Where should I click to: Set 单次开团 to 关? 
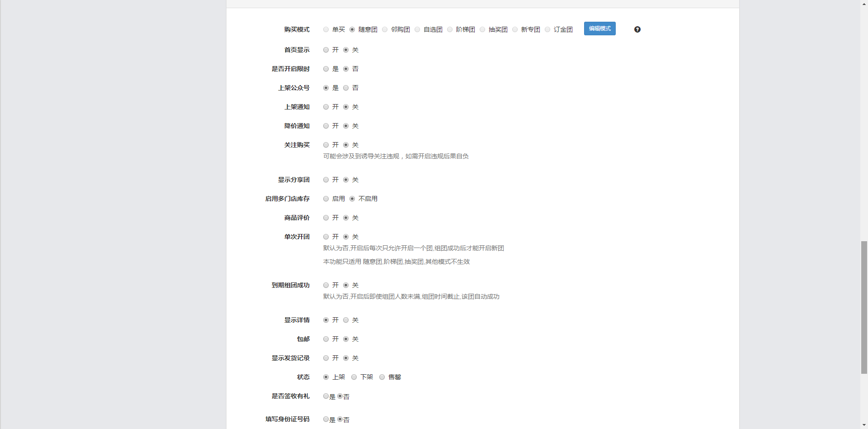[x=346, y=237]
